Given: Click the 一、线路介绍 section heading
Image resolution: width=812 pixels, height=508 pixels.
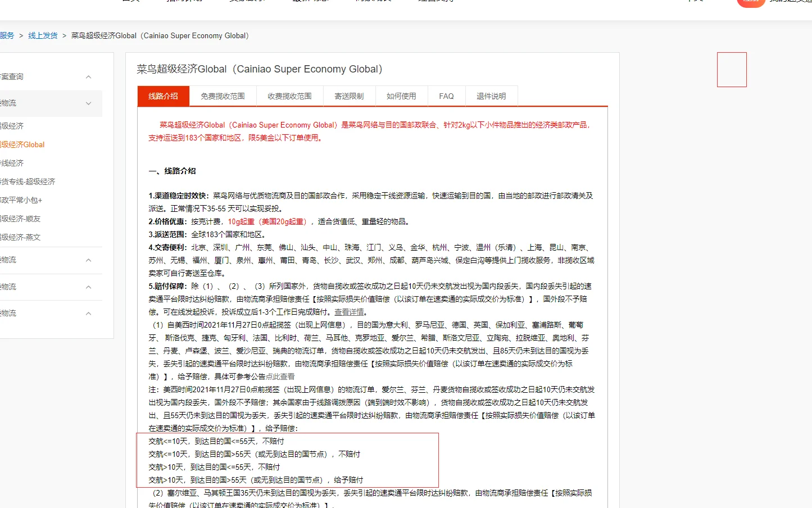Looking at the screenshot, I should tap(172, 171).
